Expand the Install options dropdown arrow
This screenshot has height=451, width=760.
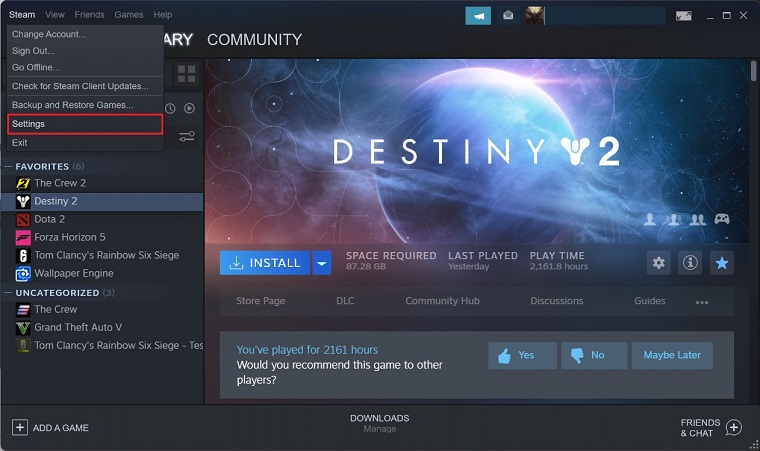[322, 263]
